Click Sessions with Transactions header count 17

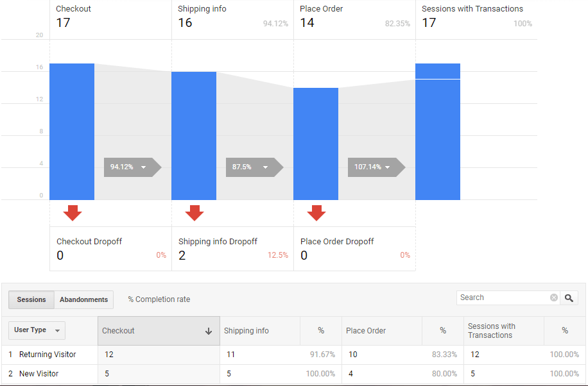pyautogui.click(x=429, y=23)
